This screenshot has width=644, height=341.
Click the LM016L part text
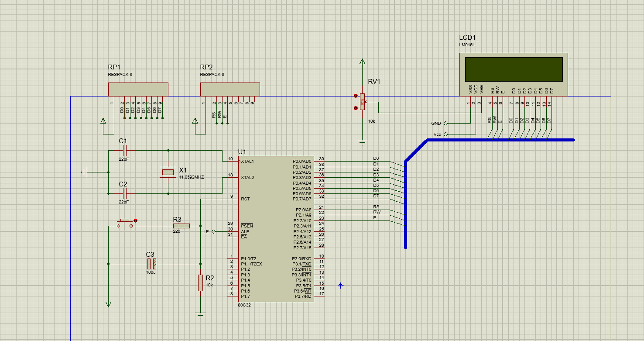pyautogui.click(x=467, y=45)
